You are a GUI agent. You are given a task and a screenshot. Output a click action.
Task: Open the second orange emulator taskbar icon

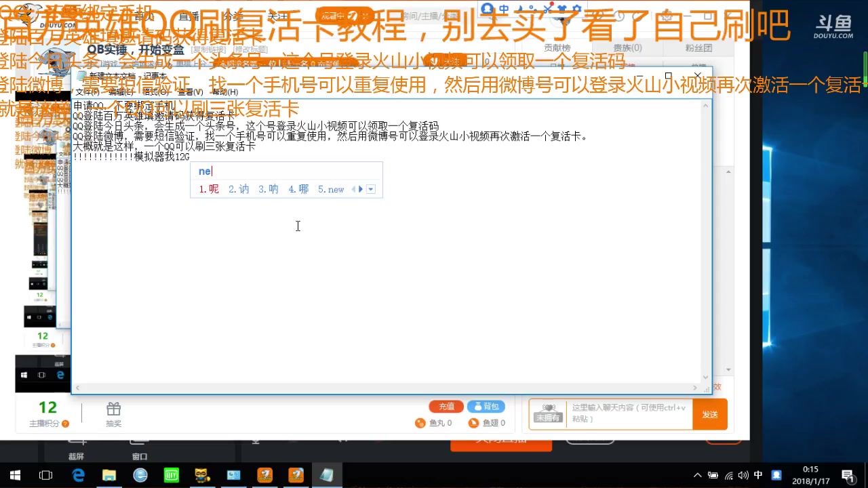296,475
